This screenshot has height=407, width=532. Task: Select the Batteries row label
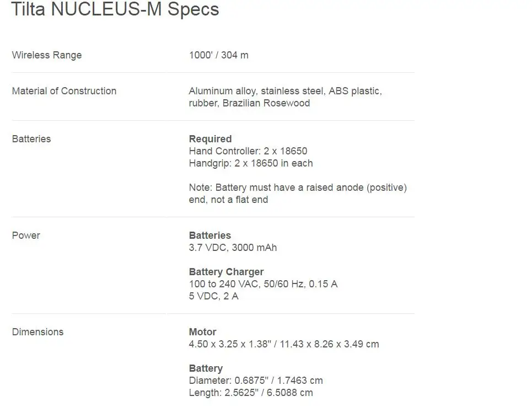(31, 139)
